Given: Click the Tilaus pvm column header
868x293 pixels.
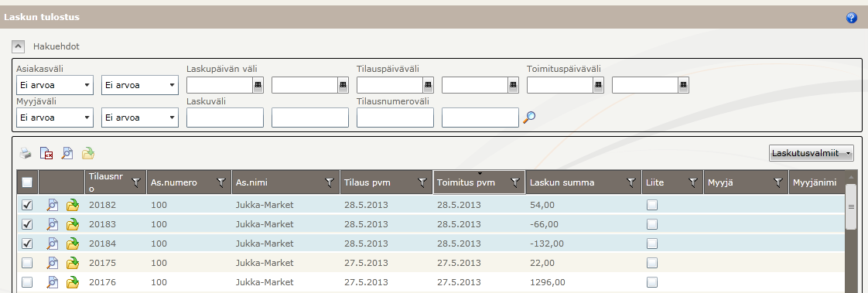Looking at the screenshot, I should pyautogui.click(x=367, y=182).
